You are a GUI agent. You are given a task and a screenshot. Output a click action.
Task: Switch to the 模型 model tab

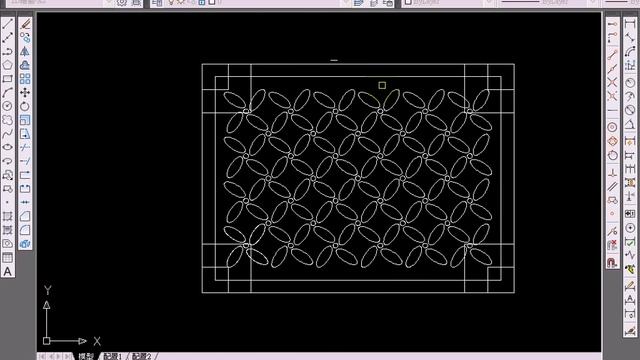click(x=86, y=356)
